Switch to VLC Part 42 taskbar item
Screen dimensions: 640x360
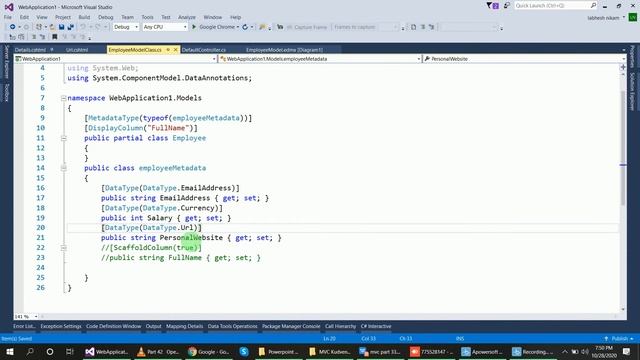click(158, 351)
